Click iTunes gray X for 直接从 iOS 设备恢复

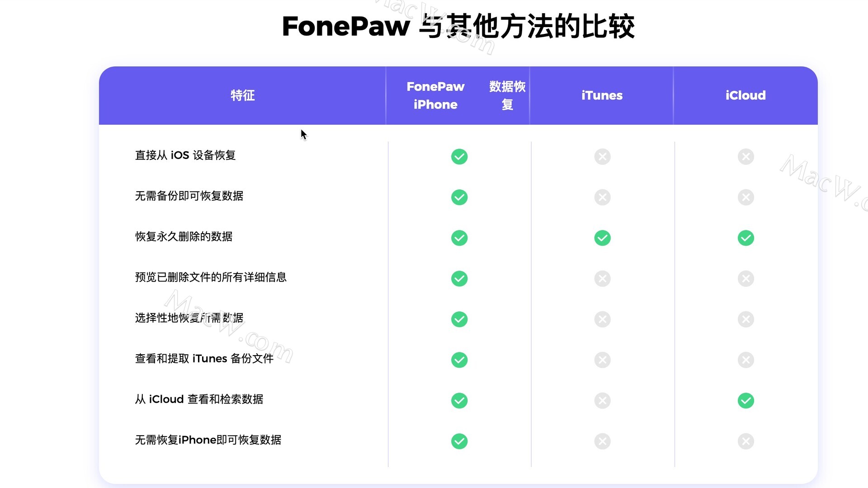point(602,157)
